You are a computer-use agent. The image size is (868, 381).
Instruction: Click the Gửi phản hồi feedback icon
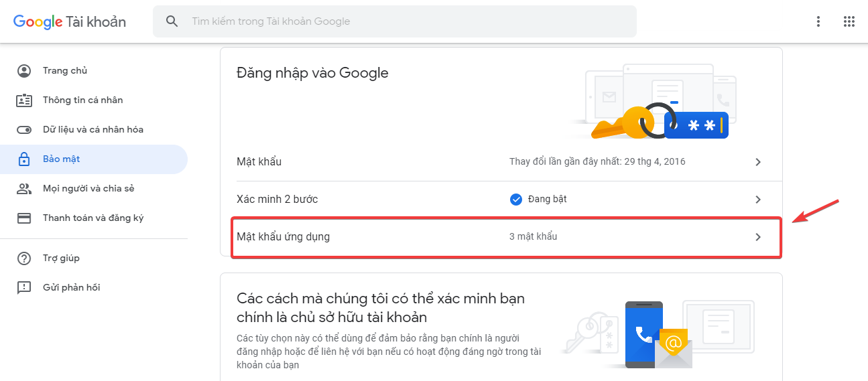click(24, 288)
